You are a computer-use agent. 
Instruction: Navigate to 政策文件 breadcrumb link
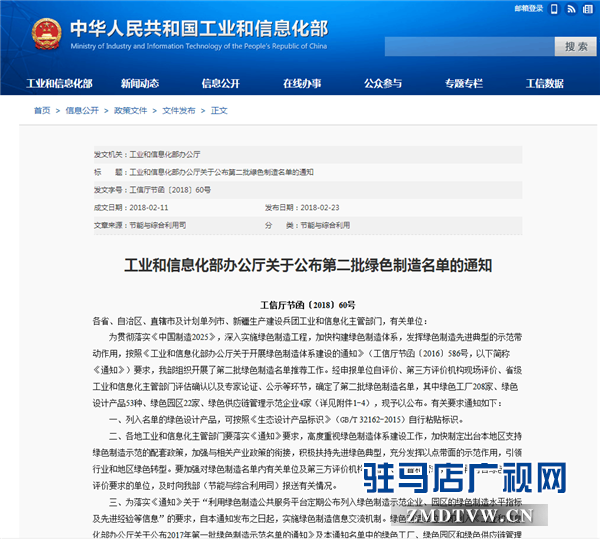(x=130, y=110)
